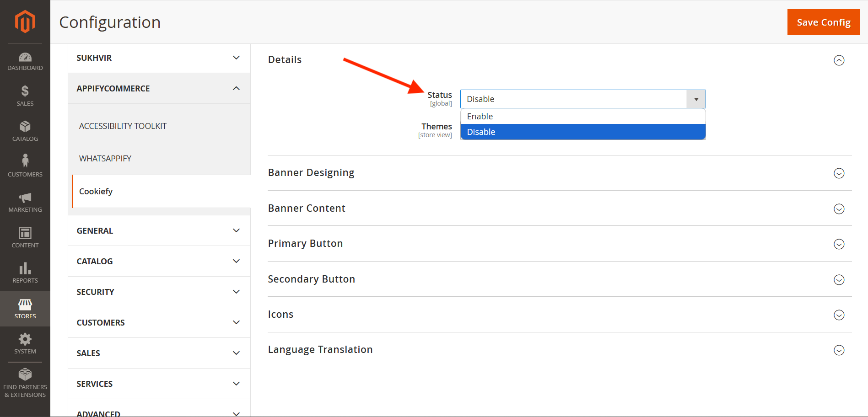
Task: Choose Enable in Status dropdown list
Action: 583,117
